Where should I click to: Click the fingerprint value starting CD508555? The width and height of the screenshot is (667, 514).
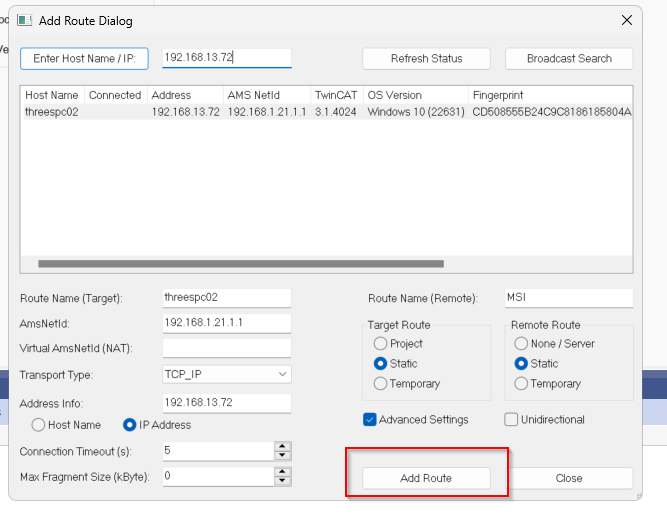pos(552,112)
